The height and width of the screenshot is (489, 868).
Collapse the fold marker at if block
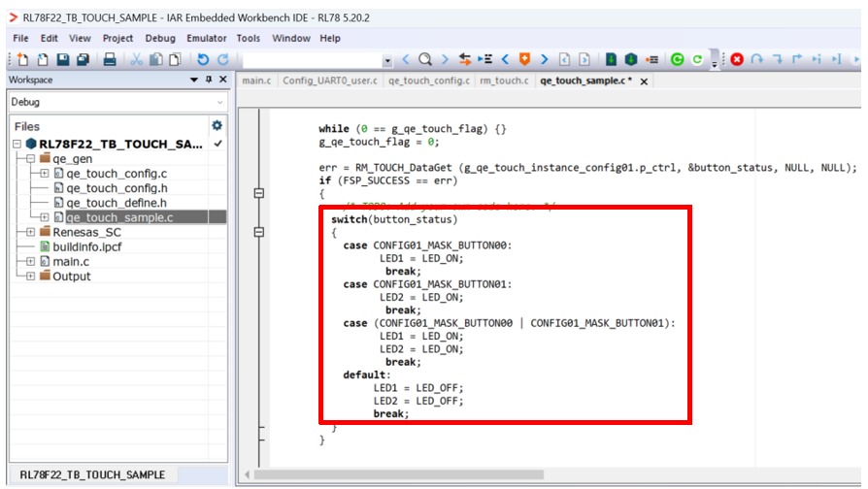point(258,194)
